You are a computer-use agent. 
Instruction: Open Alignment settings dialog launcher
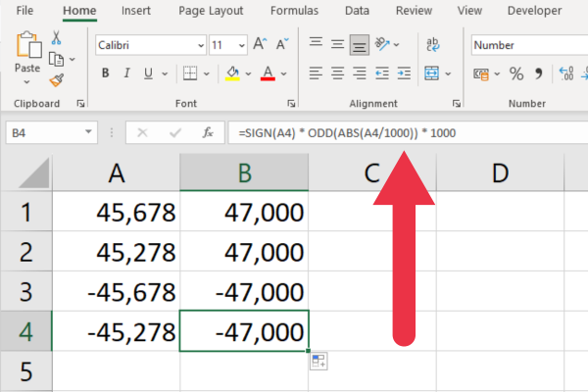point(456,103)
